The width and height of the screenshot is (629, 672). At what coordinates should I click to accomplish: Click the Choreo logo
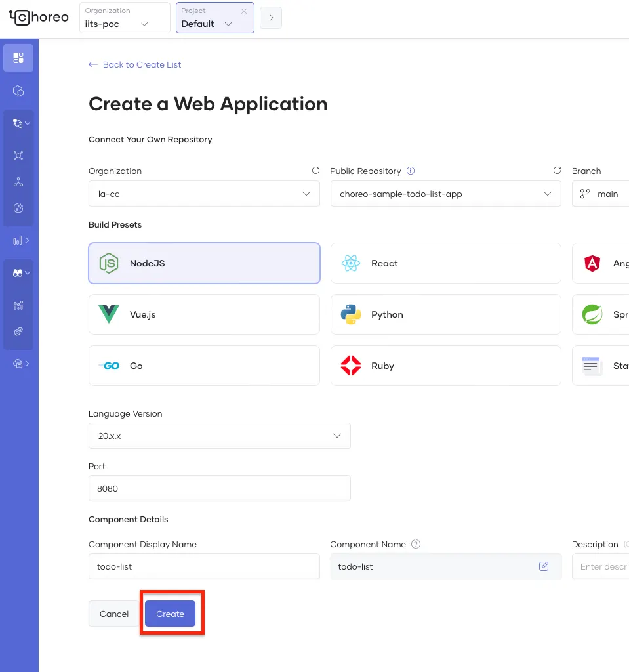[39, 17]
